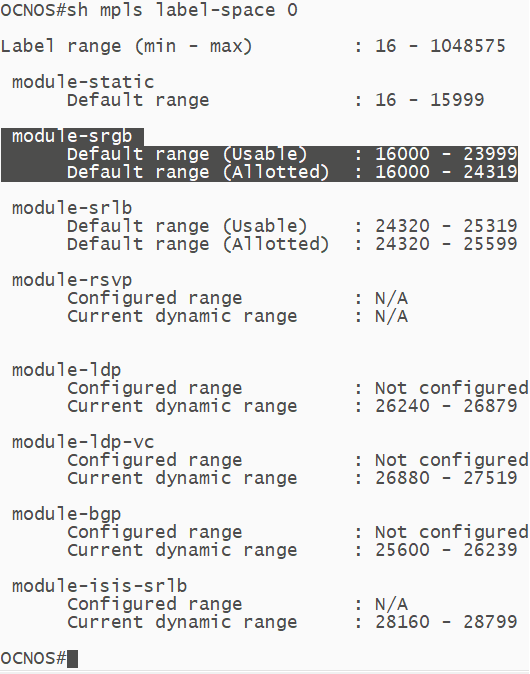Click the 'sh mpls label-space 0' command text
Viewport: 530px width, 674px height.
coord(182,10)
